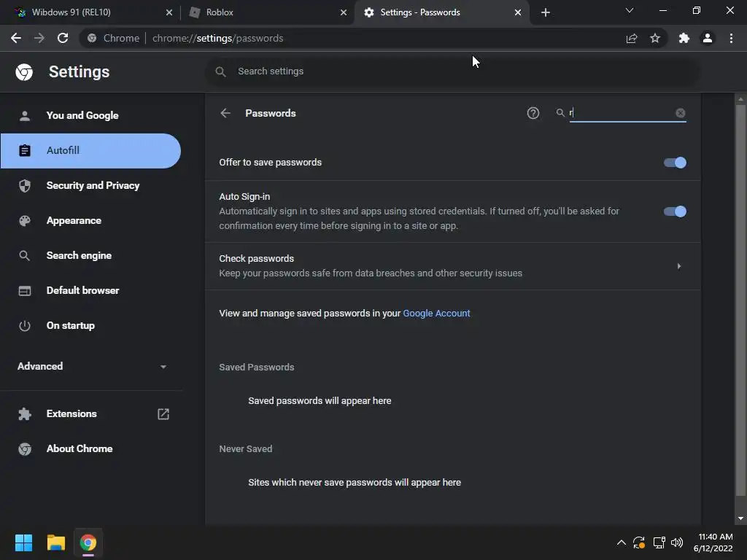Click the settings page vertical scrollbar
The height and width of the screenshot is (560, 747).
[740, 300]
